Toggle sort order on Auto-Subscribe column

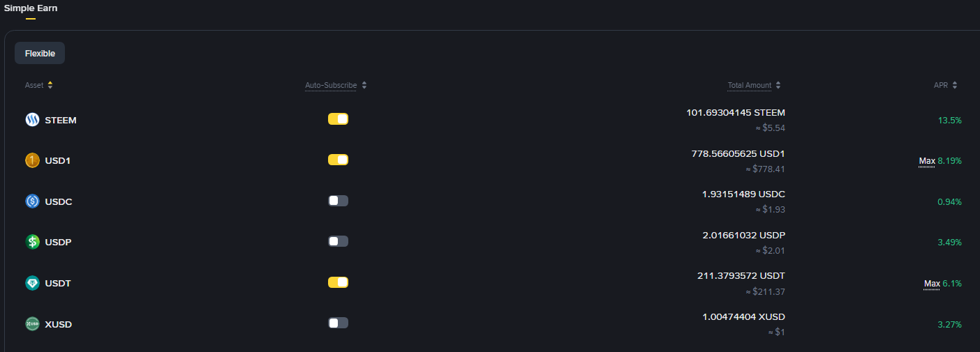[364, 85]
